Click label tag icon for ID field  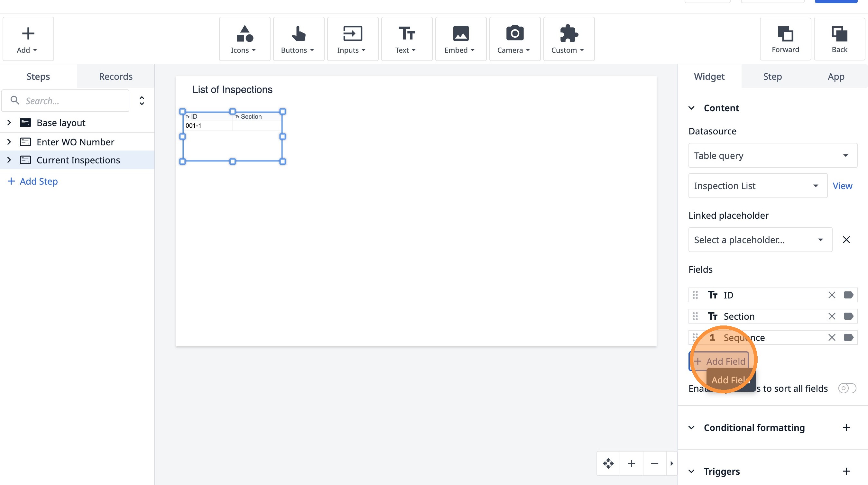(848, 295)
